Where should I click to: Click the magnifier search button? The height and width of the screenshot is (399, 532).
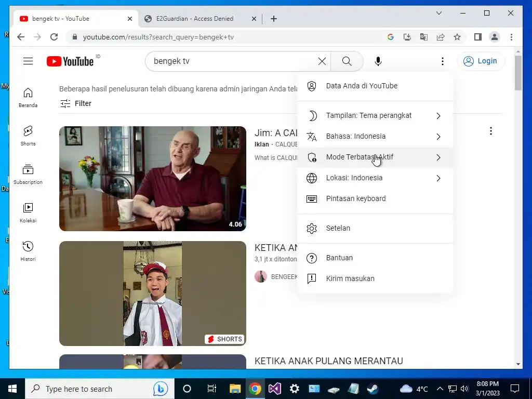click(x=347, y=61)
